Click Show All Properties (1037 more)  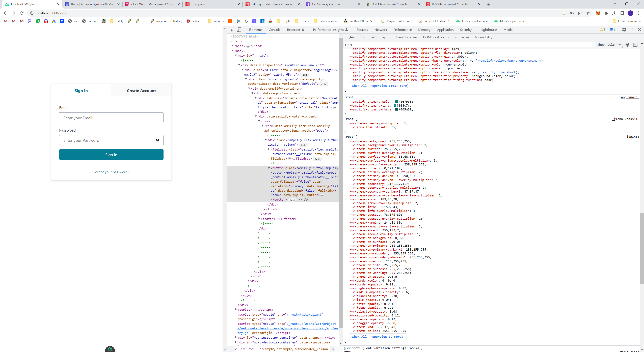tap(380, 85)
